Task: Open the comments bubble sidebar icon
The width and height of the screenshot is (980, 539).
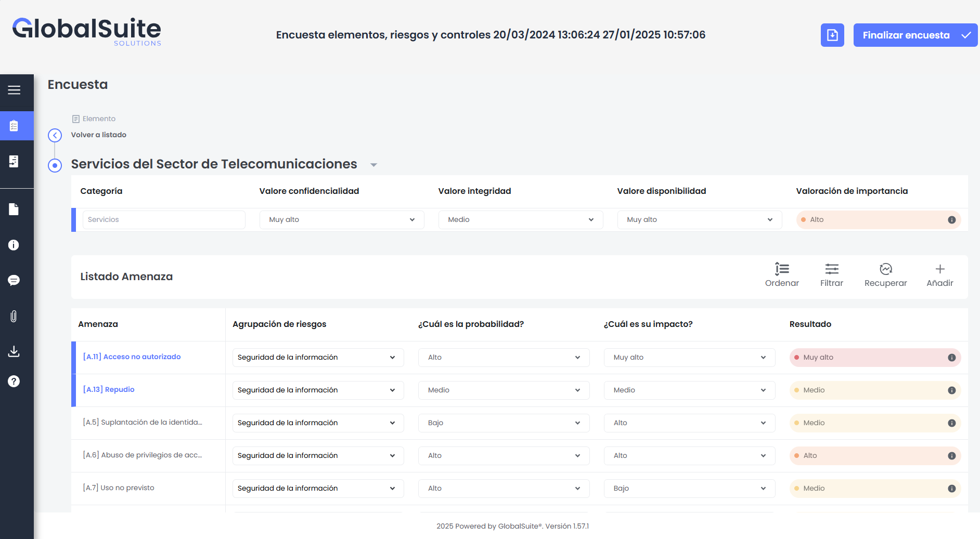Action: (x=14, y=280)
